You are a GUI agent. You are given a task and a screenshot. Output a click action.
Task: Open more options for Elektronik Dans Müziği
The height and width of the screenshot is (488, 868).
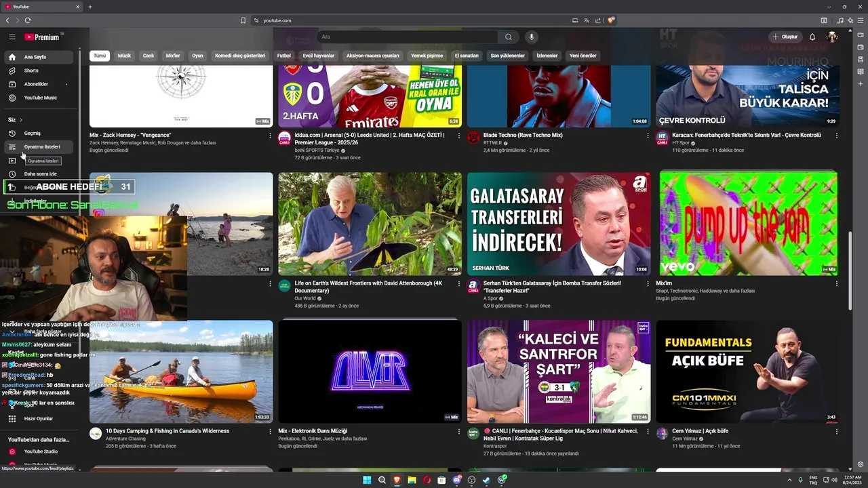coord(458,431)
